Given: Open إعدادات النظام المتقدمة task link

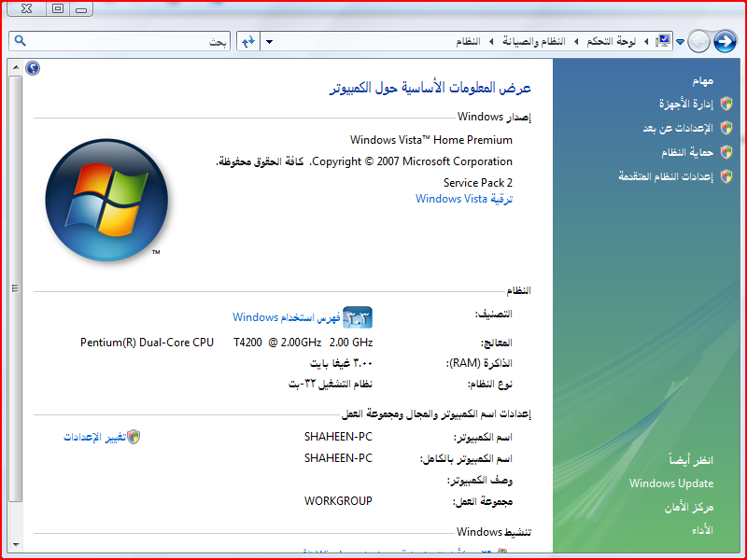Looking at the screenshot, I should [x=666, y=176].
